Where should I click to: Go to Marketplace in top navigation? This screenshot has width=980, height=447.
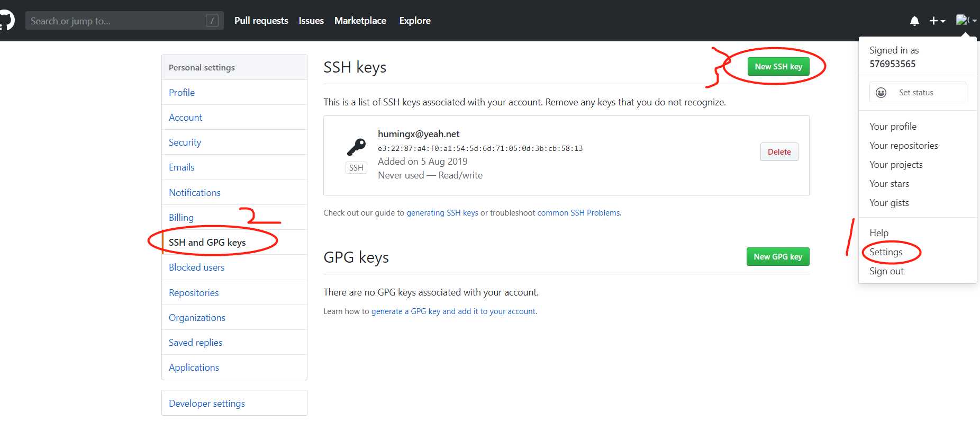360,21
